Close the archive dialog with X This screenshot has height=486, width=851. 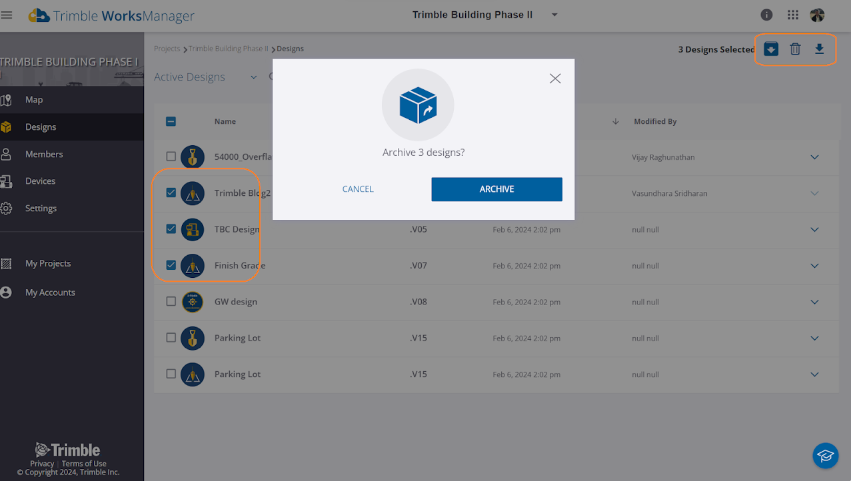coord(555,78)
